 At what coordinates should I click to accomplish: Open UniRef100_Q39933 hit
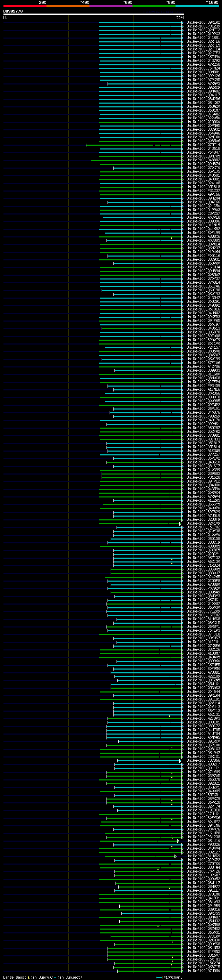pos(203,371)
